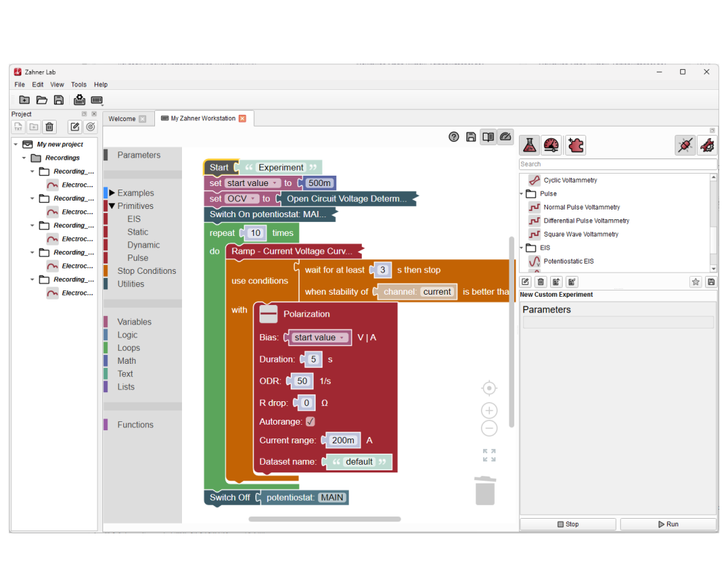
Task: Open the flask experiments icon
Action: tap(529, 145)
